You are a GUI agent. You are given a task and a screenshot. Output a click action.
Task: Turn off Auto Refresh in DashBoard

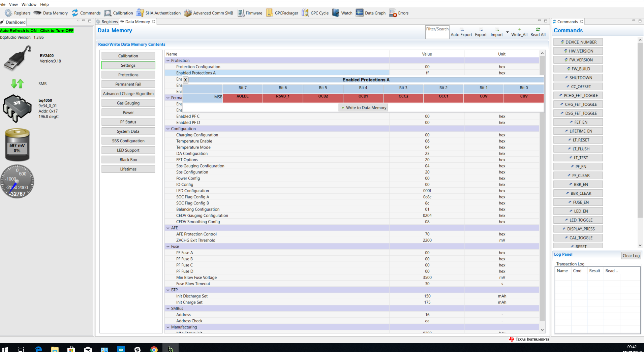point(37,31)
